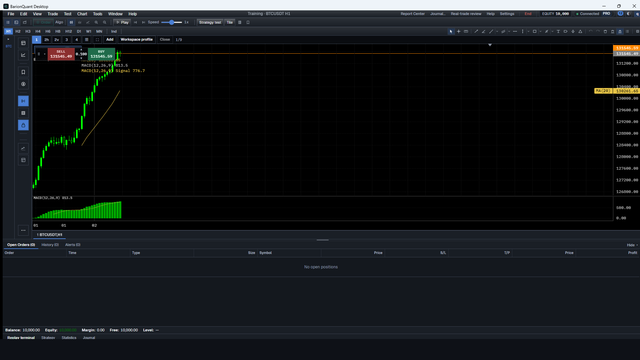Click the step back playback icon
Viewport: 640px width, 360px height.
[136, 22]
